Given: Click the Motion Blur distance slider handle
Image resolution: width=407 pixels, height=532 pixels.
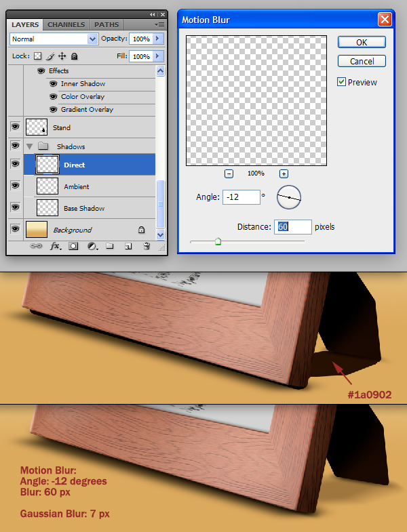Looking at the screenshot, I should (218, 241).
